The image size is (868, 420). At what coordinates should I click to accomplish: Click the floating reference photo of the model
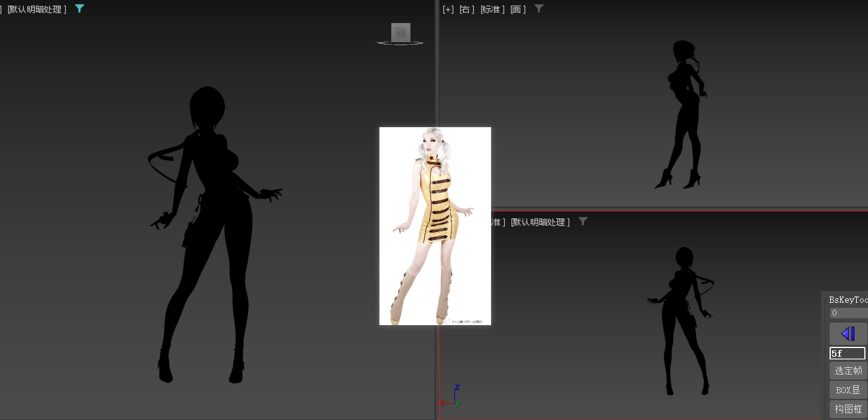point(435,226)
